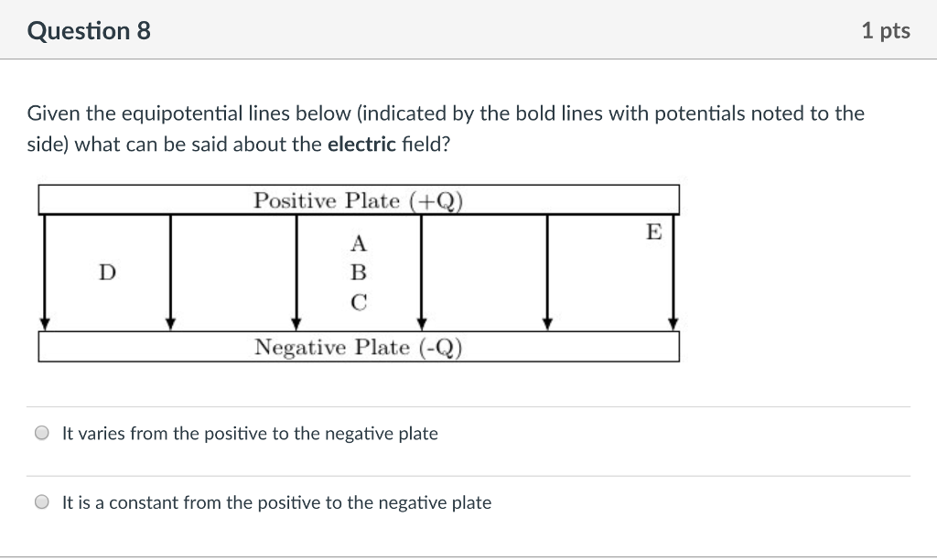Viewport: 937px width, 560px height.
Task: Click the middle field line arrowhead
Action: pos(422,323)
